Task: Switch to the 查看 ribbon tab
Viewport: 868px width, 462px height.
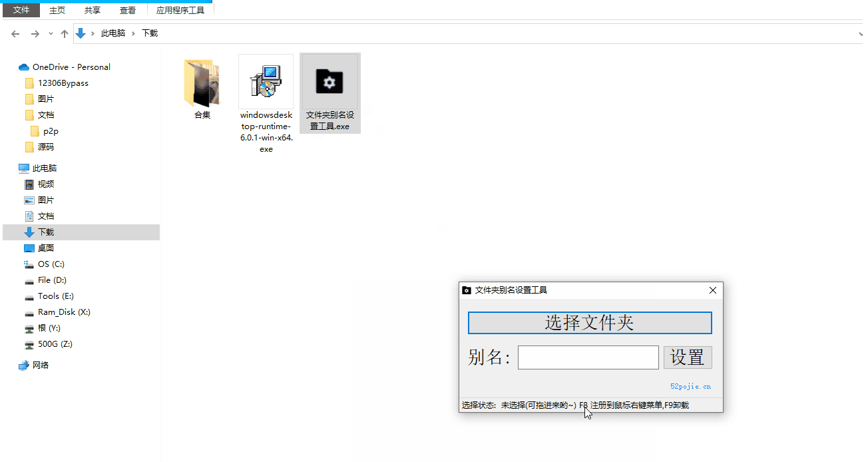Action: click(x=128, y=10)
